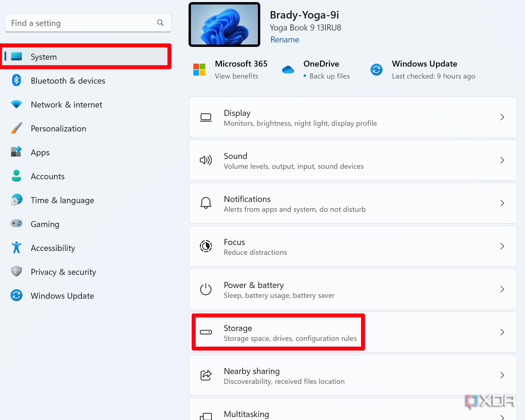The image size is (525, 420).
Task: Expand the Sound settings chevron
Action: (x=503, y=160)
